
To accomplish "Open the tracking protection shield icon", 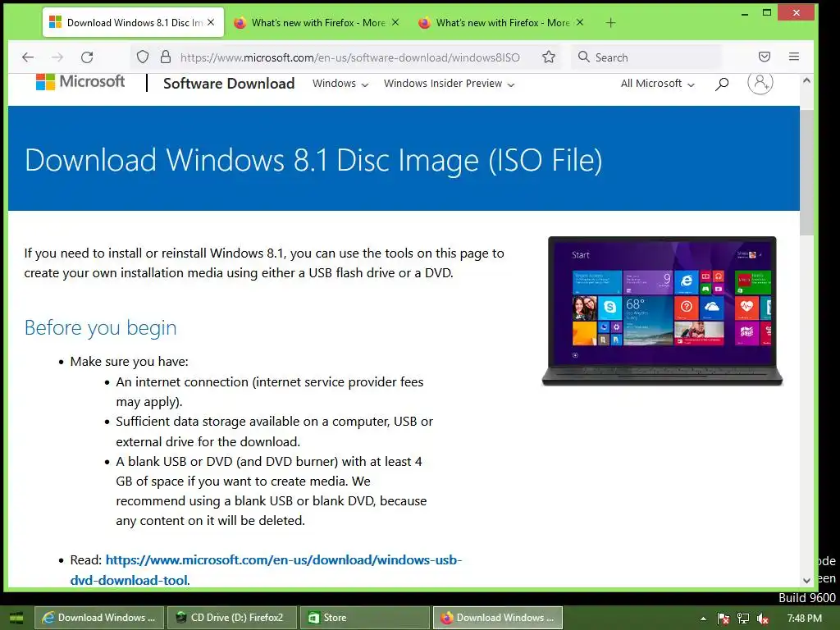I will [143, 57].
